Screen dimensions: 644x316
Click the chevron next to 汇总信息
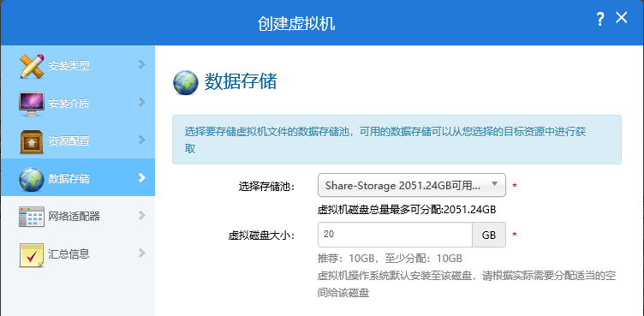point(141,253)
